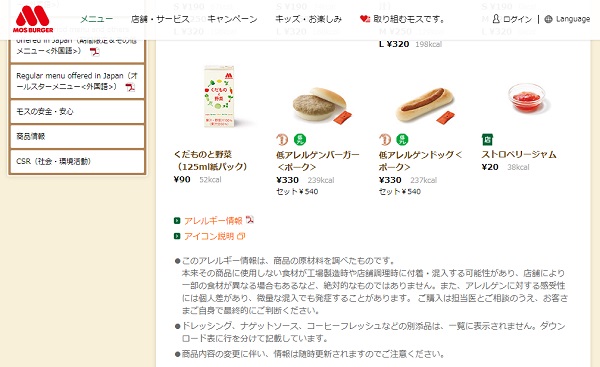
Task: Click the new-window icon beside アイコン説明
Action: (241, 236)
